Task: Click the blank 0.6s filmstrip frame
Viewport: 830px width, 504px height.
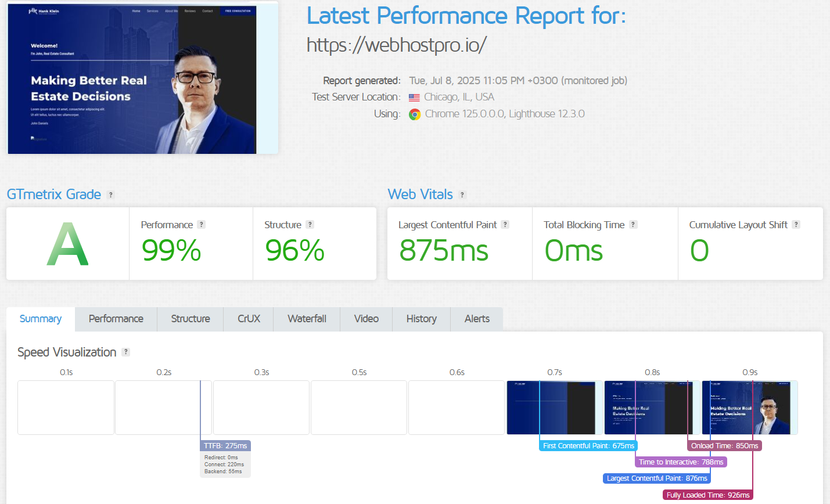Action: coord(457,408)
